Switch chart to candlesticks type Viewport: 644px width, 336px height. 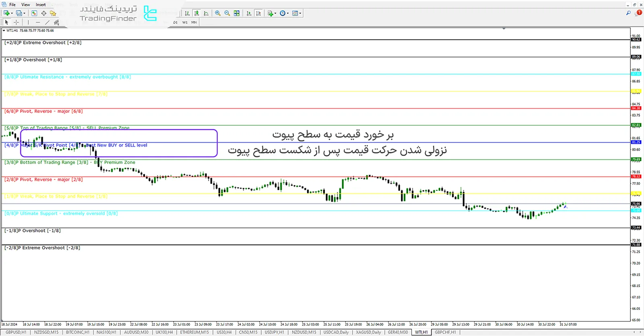[197, 13]
